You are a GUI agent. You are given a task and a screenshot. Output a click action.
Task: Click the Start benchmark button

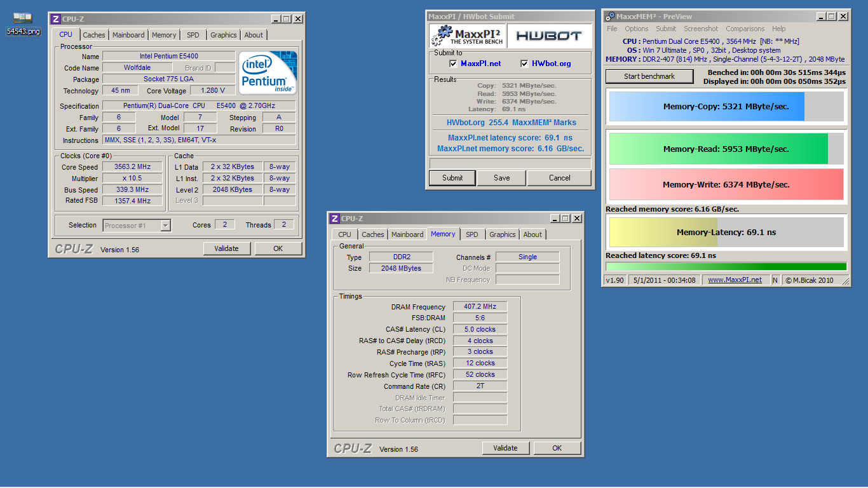[649, 76]
